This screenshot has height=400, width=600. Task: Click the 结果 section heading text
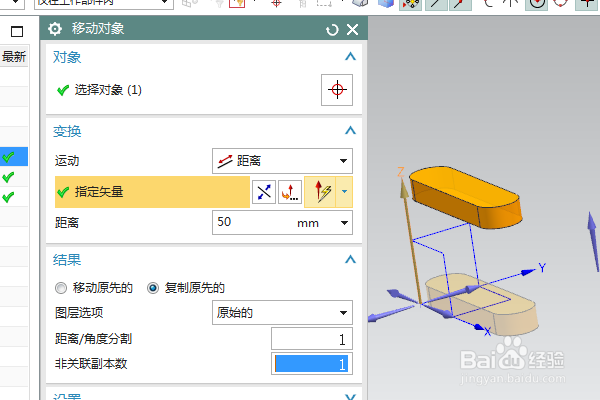click(67, 260)
